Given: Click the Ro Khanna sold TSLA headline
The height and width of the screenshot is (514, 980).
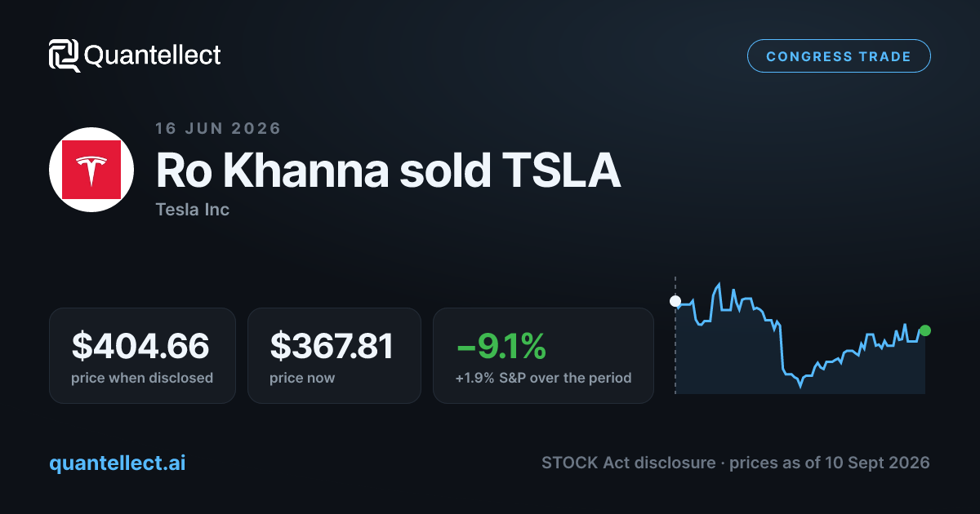Looking at the screenshot, I should (x=389, y=171).
